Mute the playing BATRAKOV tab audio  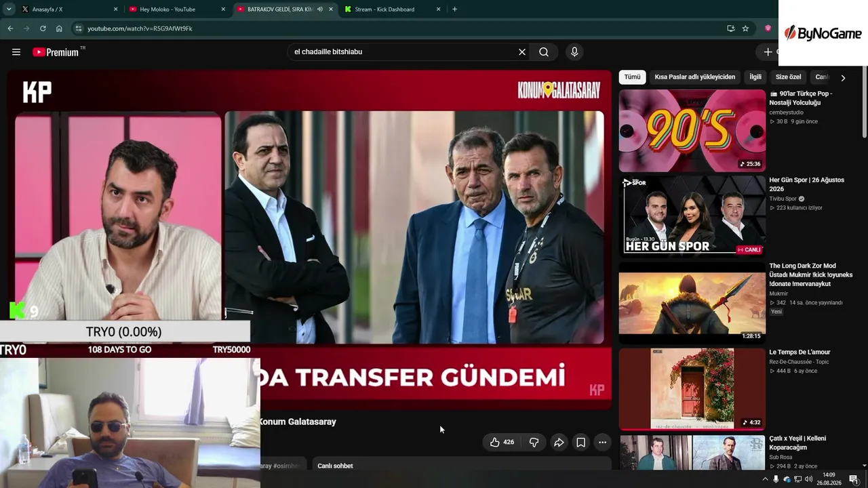pyautogui.click(x=320, y=9)
